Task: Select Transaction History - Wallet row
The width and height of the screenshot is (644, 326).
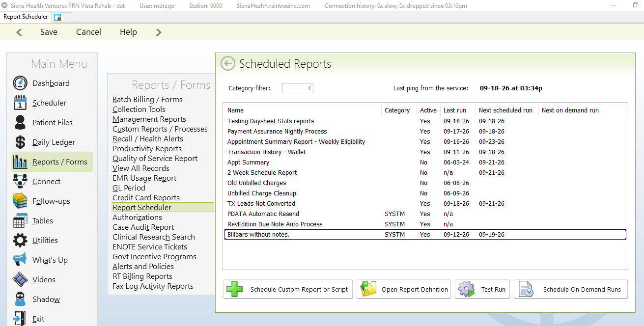Action: click(425, 152)
